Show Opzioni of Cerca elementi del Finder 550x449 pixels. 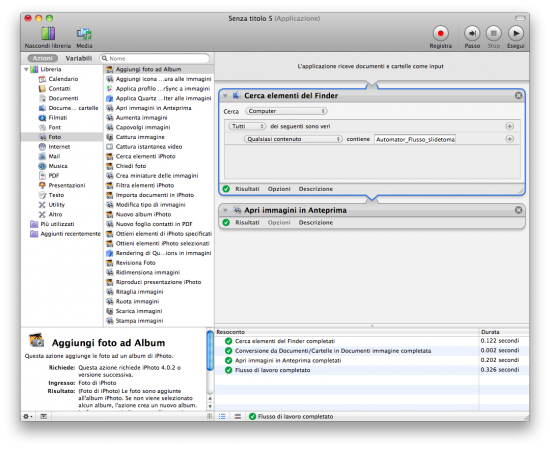pos(279,189)
